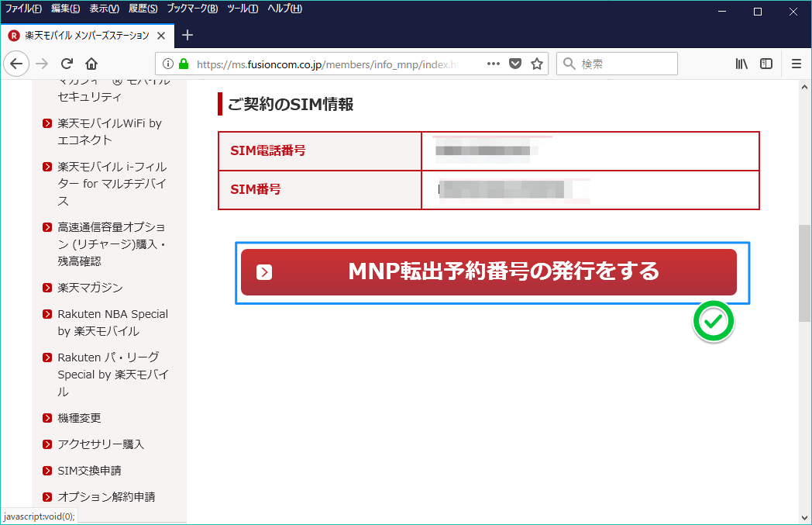Open the オプション解約申請 link

point(106,497)
